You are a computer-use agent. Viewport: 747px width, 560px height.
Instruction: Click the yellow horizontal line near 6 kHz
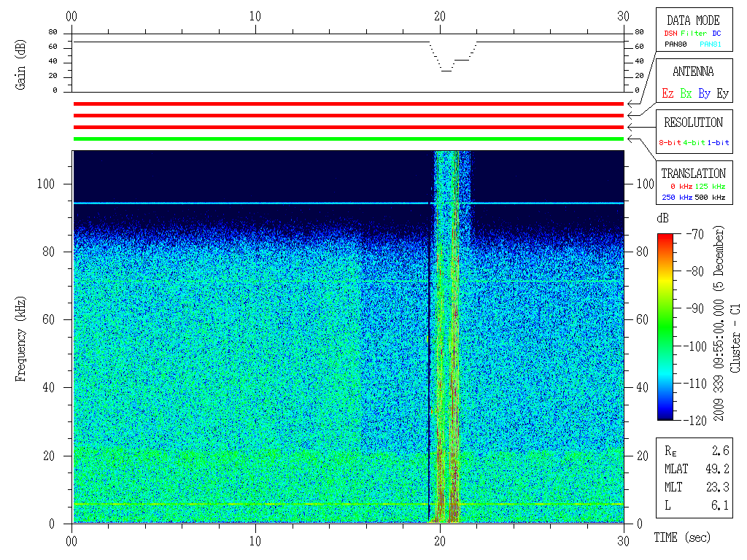349,504
